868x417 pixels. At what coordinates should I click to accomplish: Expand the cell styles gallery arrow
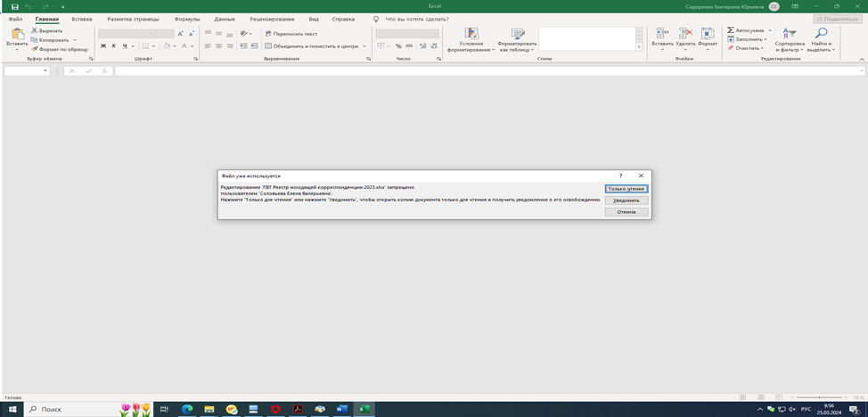639,47
